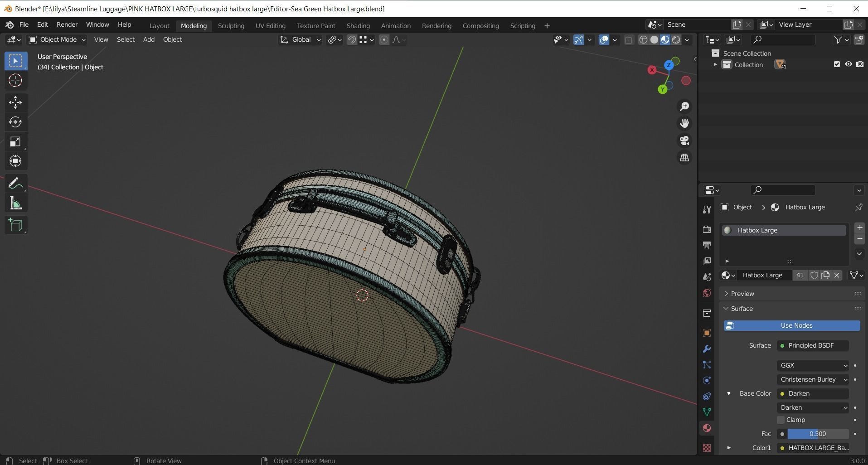The image size is (868, 465).
Task: Open the Scene properties tab
Action: tap(707, 277)
